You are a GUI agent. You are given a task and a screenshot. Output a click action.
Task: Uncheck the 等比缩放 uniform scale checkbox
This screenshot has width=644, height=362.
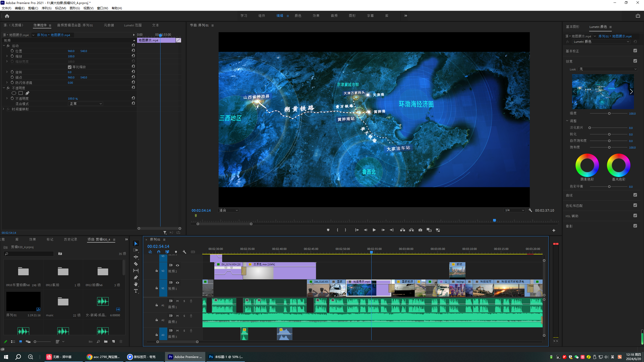pos(70,67)
